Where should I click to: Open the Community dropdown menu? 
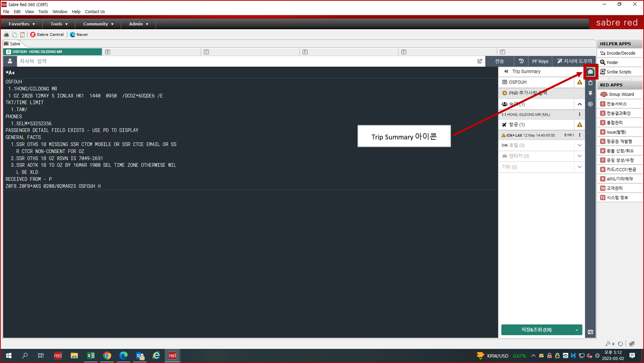98,24
